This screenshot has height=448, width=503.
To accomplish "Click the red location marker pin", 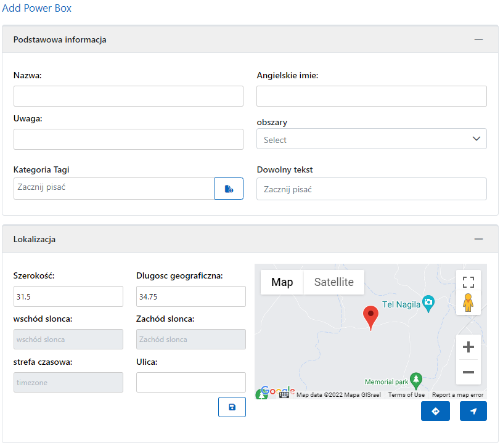I will click(370, 317).
